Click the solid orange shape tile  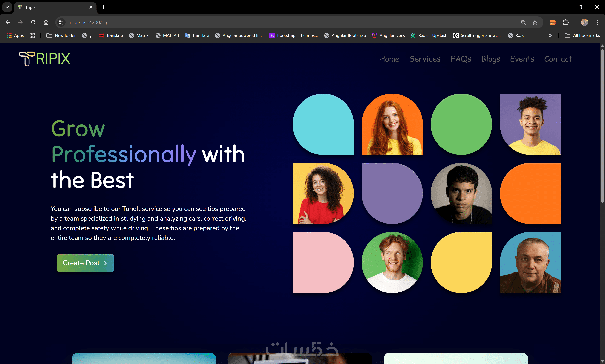530,193
